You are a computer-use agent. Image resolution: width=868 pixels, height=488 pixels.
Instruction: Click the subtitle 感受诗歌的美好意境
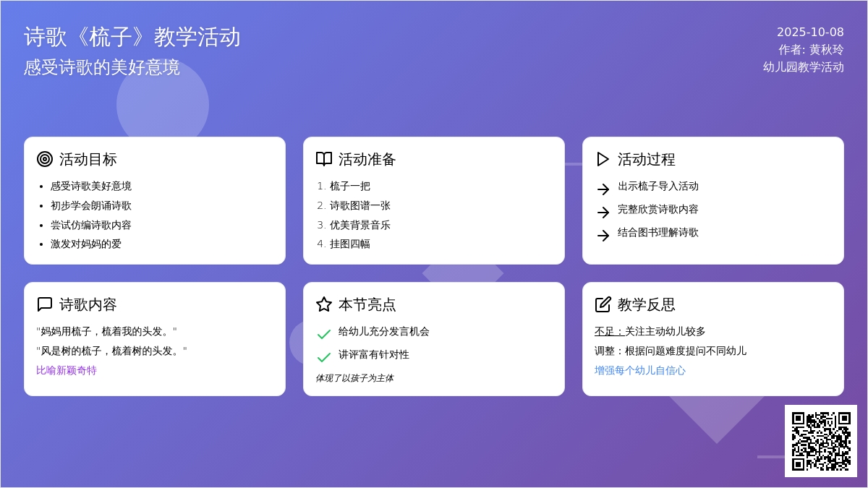pyautogui.click(x=102, y=67)
